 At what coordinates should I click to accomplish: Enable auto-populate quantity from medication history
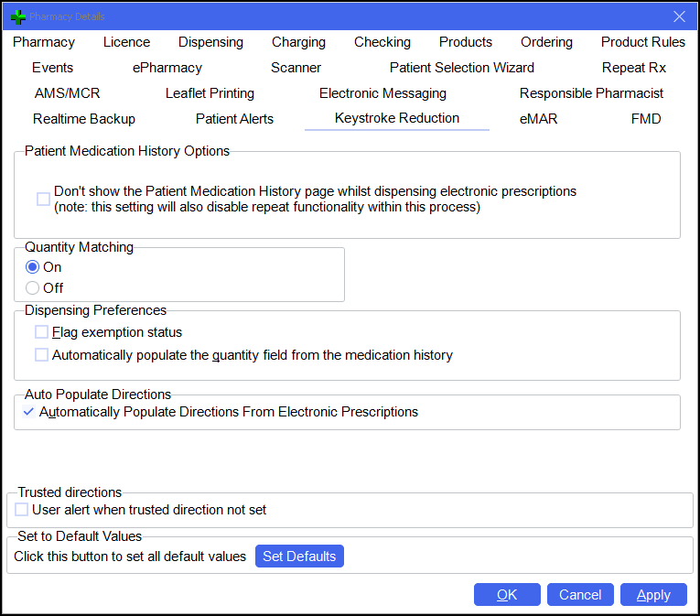pyautogui.click(x=41, y=355)
